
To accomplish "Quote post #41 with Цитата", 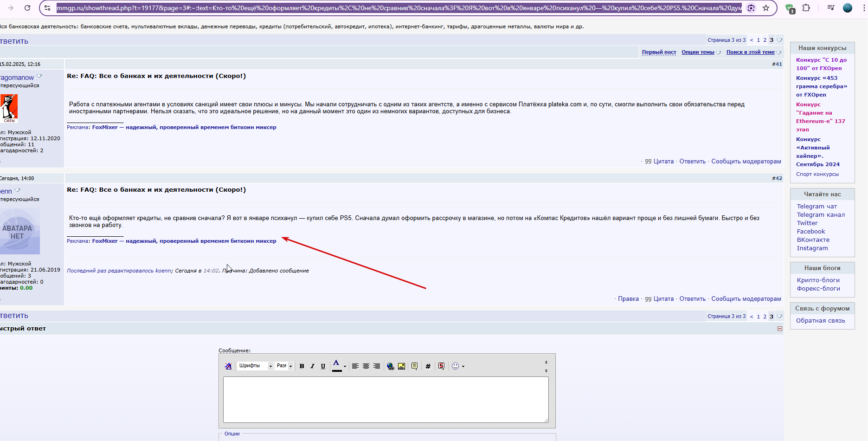I will (659, 162).
